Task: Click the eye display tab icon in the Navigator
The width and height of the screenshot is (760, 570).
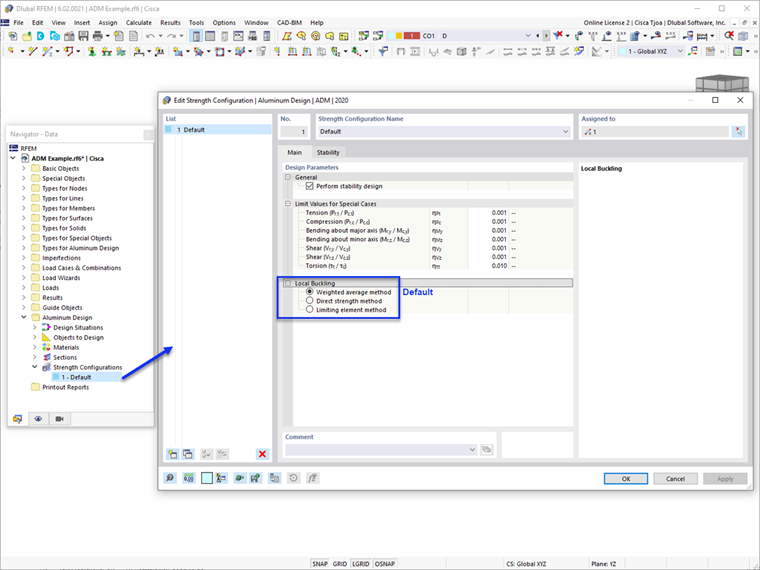Action: pyautogui.click(x=38, y=419)
